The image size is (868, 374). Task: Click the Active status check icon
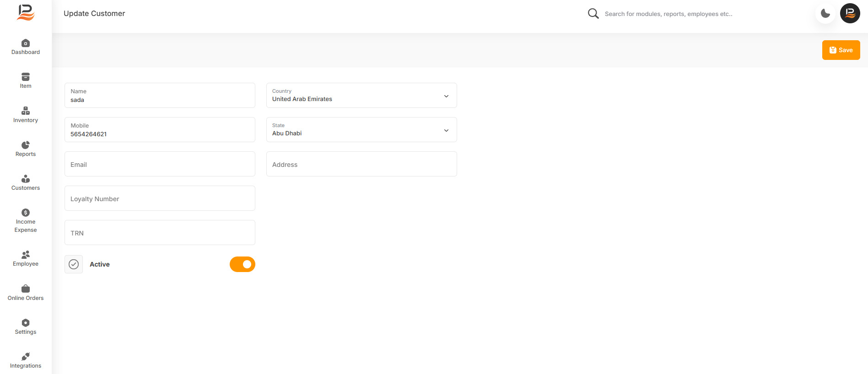tap(74, 264)
